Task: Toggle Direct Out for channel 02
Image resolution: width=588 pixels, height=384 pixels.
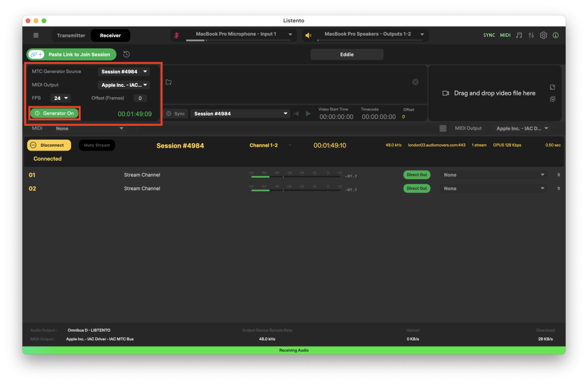Action: coord(417,189)
